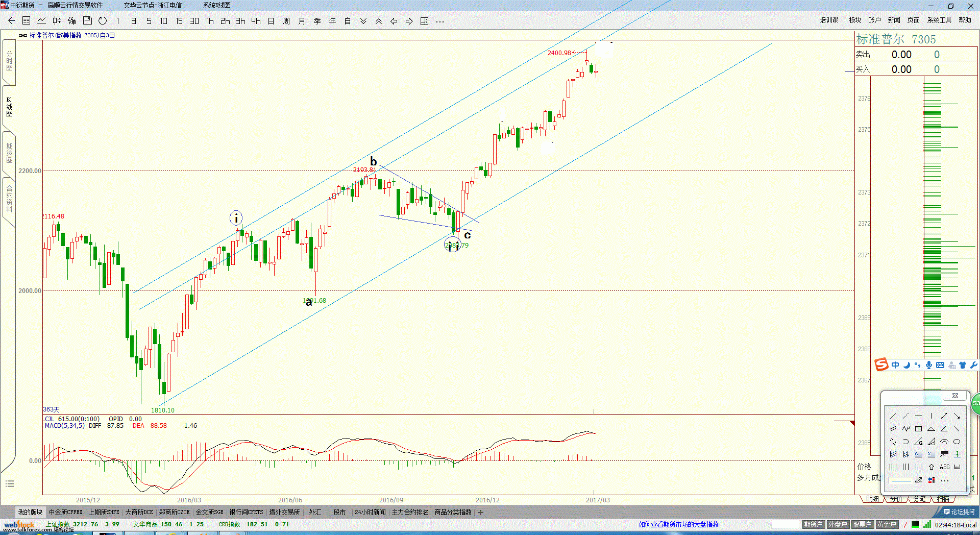Click the 股票户 account button

(x=862, y=524)
